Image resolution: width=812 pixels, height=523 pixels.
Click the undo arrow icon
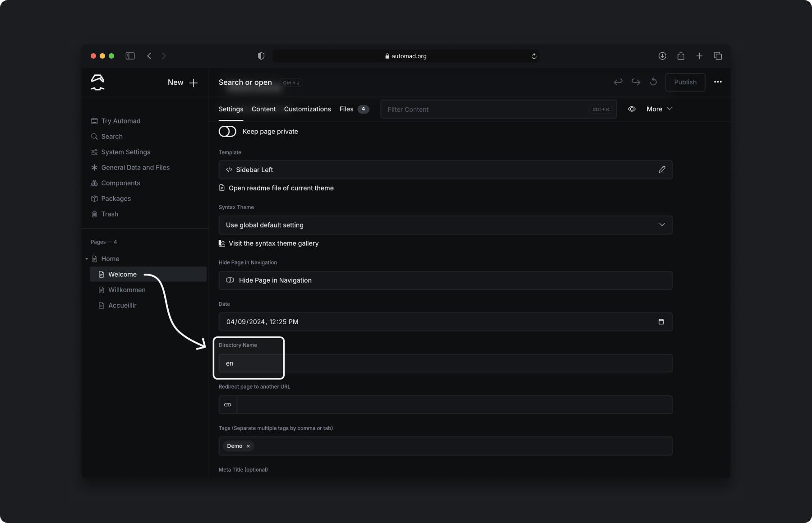(x=618, y=82)
